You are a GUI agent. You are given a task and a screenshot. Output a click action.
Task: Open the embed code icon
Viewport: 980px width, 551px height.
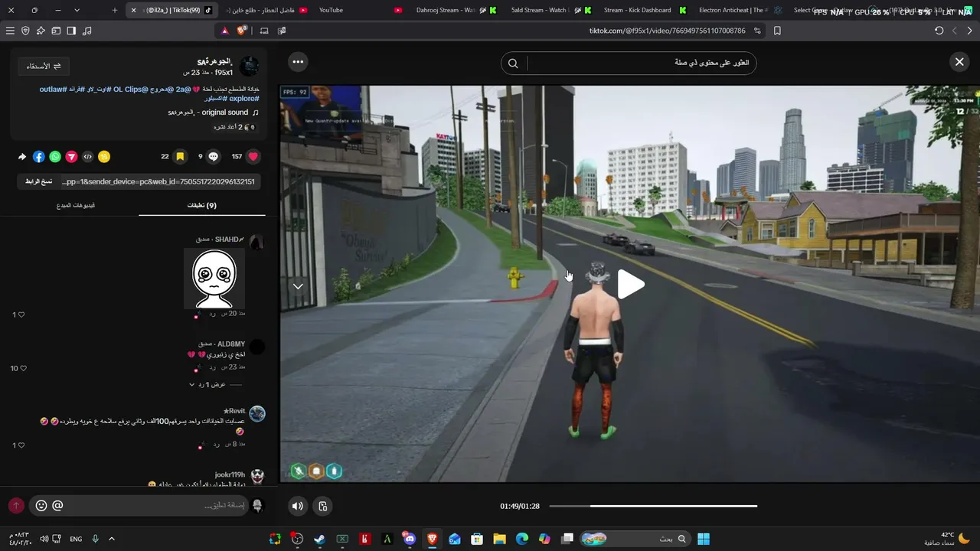[87, 157]
